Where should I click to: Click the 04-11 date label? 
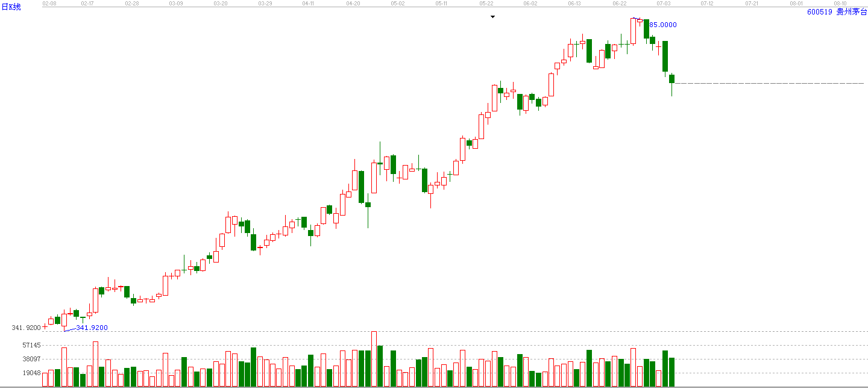point(308,3)
